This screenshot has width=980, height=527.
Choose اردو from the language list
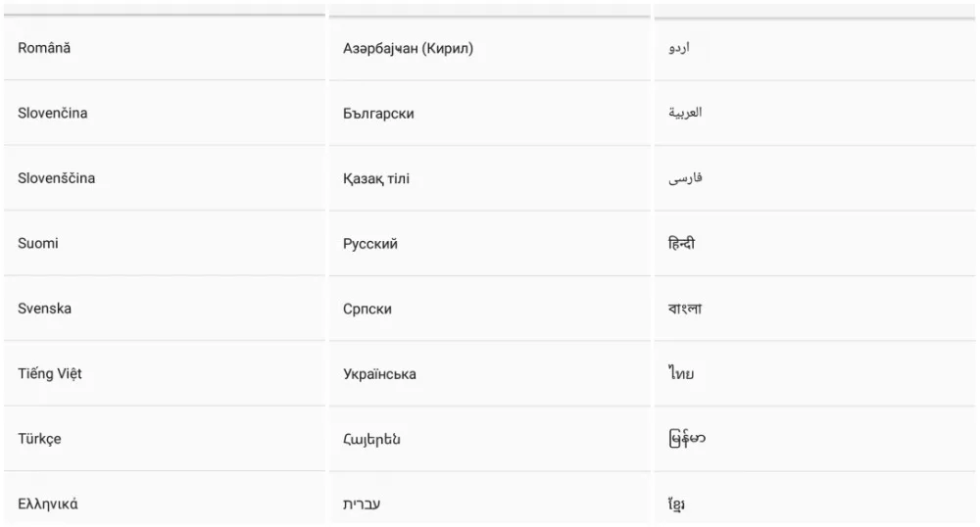[678, 48]
